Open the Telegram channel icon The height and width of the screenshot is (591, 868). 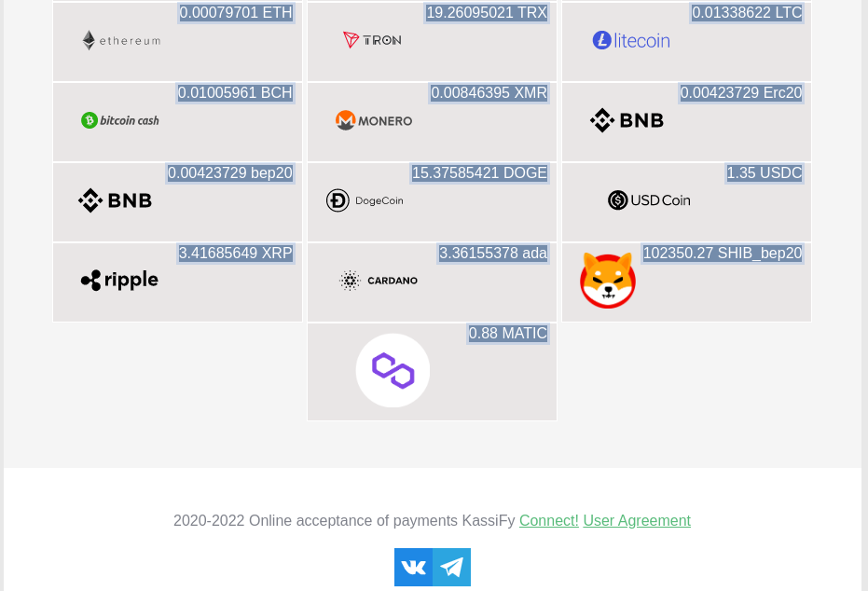click(451, 567)
